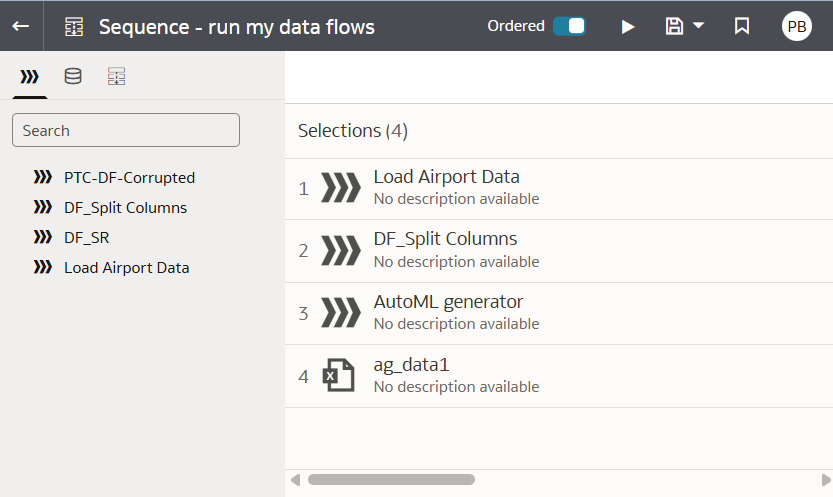Open the save options dropdown arrow
Screen dimensions: 833x497
click(698, 25)
